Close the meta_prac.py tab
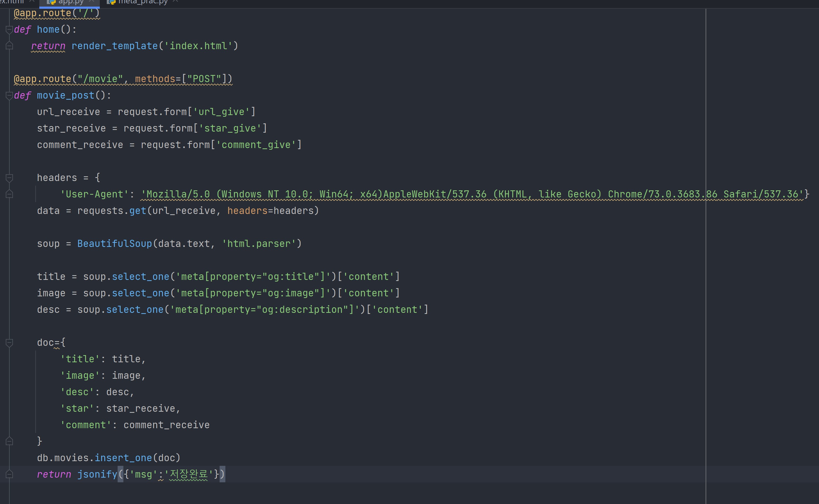This screenshot has height=504, width=819. (175, 2)
